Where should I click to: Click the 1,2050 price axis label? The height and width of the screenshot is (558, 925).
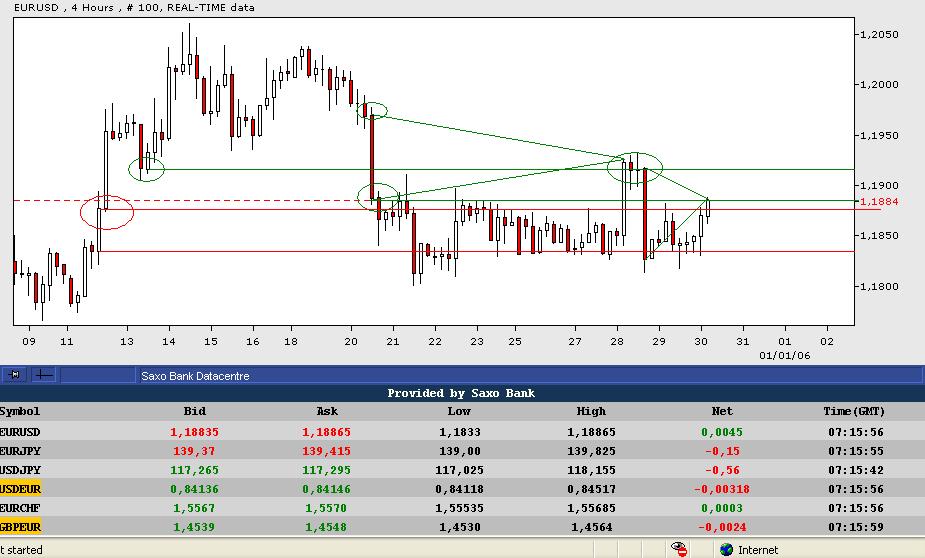(x=879, y=34)
